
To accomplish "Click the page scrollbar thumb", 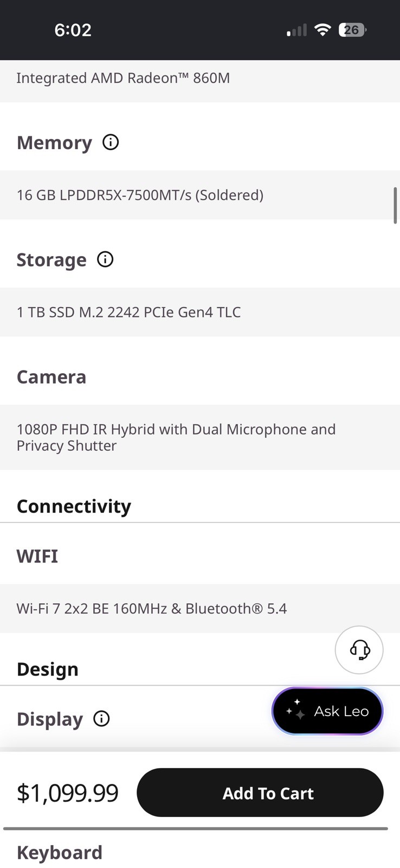I will tap(395, 205).
